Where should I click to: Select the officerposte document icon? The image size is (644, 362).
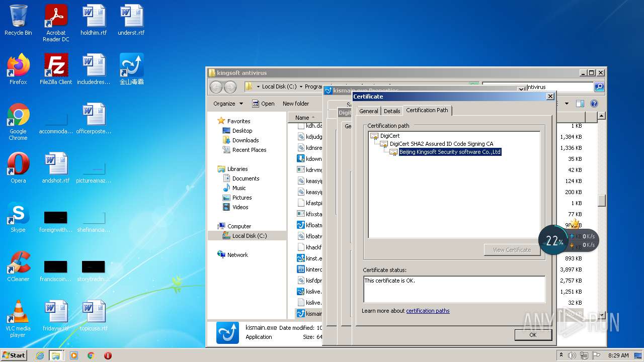(x=94, y=119)
